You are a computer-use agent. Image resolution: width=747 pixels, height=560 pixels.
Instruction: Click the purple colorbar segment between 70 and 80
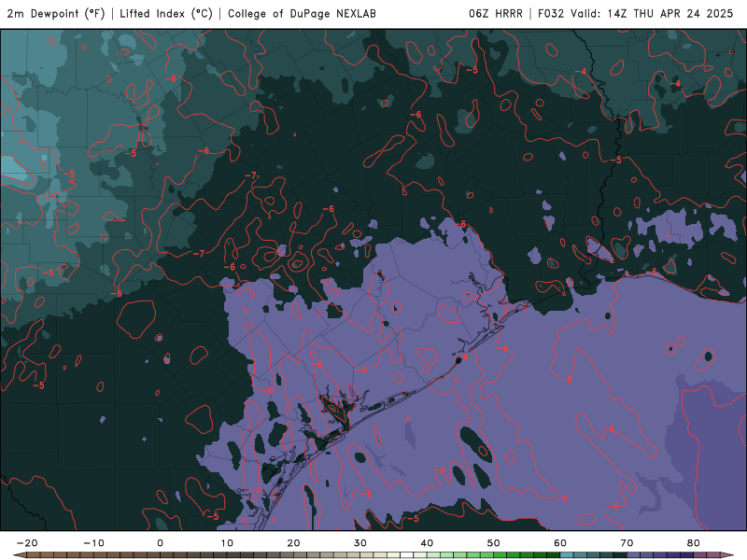[660, 555]
